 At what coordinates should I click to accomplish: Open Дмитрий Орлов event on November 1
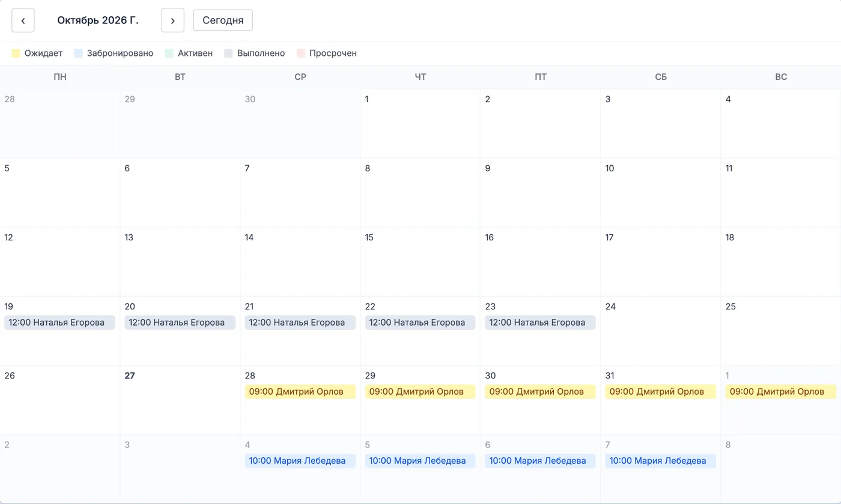[x=780, y=392]
